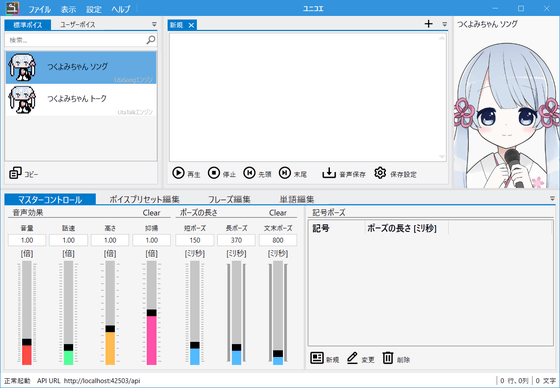
Task: Stop playback with the 停止 icon
Action: coord(214,173)
